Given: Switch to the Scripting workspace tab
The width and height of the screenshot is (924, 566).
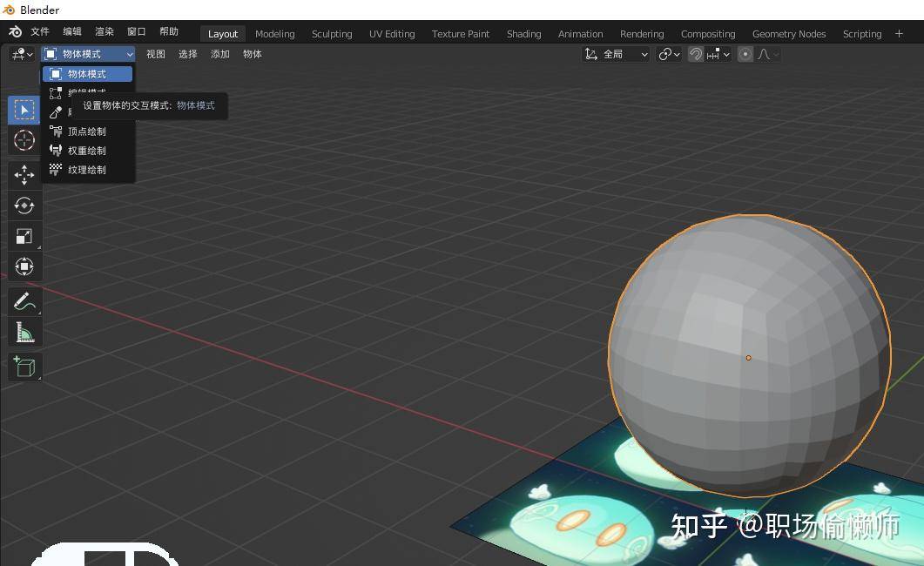Looking at the screenshot, I should coord(861,34).
